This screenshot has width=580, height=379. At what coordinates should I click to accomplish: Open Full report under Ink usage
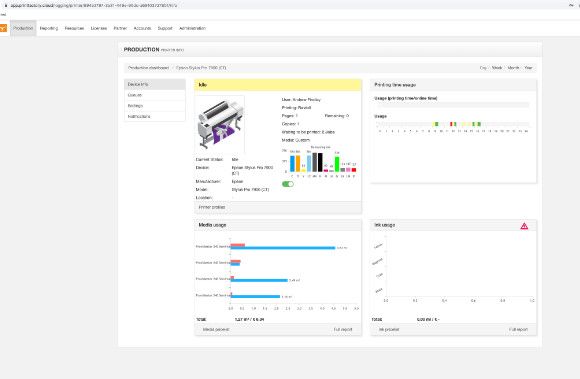coord(518,329)
